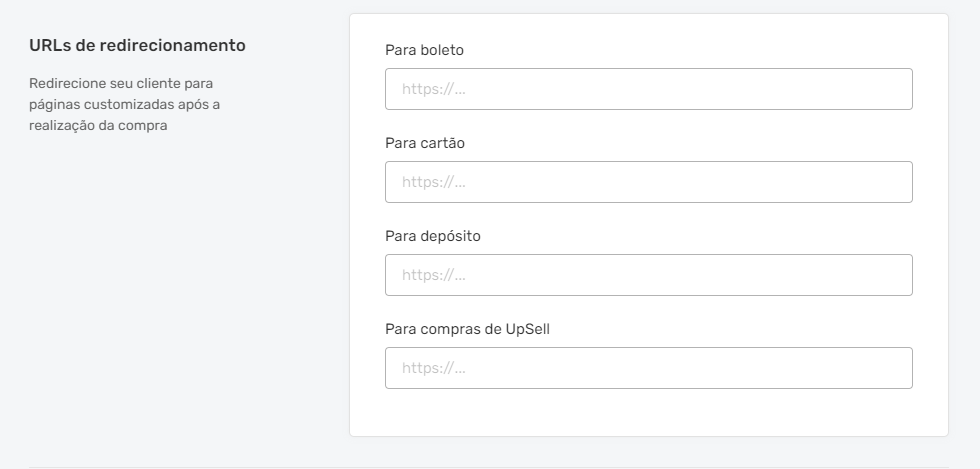
Task: Click the word "URLs" in section heading
Action: tap(49, 46)
